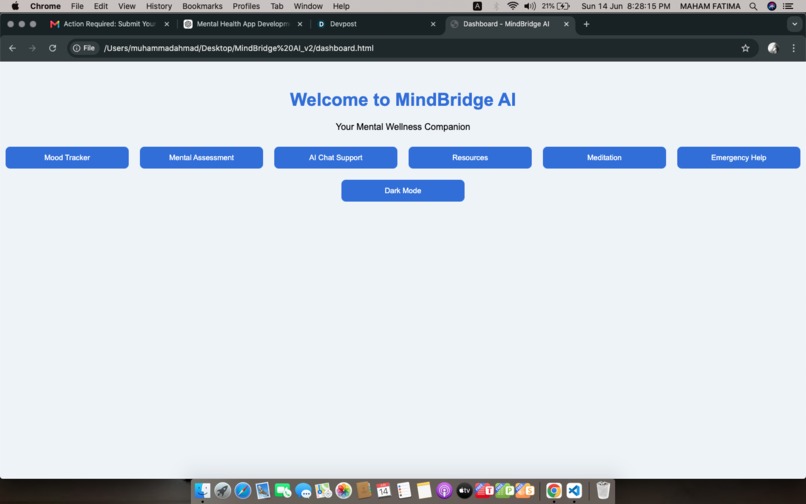The width and height of the screenshot is (806, 504).
Task: Switch to Mental Health App Development tab
Action: click(242, 24)
